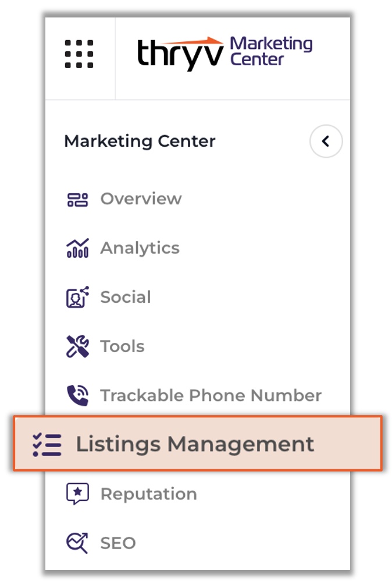Image resolution: width=392 pixels, height=588 pixels.
Task: Open the Reputation menu item
Action: click(x=148, y=494)
